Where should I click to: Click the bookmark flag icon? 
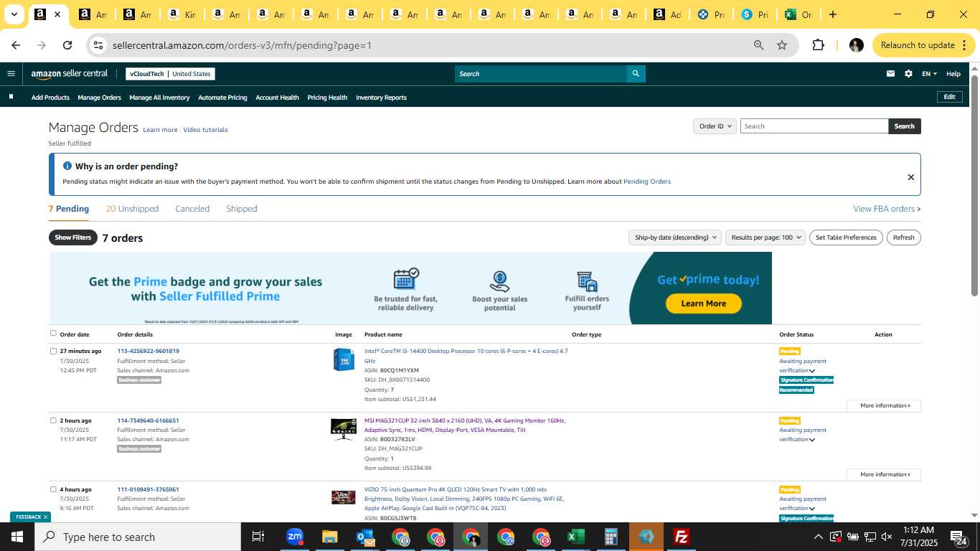[11, 97]
